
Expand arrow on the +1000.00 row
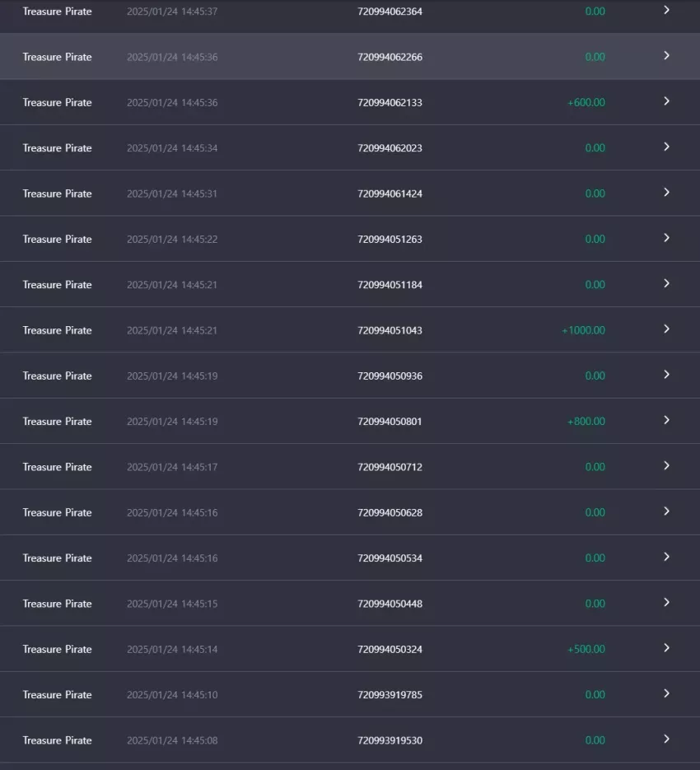click(666, 329)
